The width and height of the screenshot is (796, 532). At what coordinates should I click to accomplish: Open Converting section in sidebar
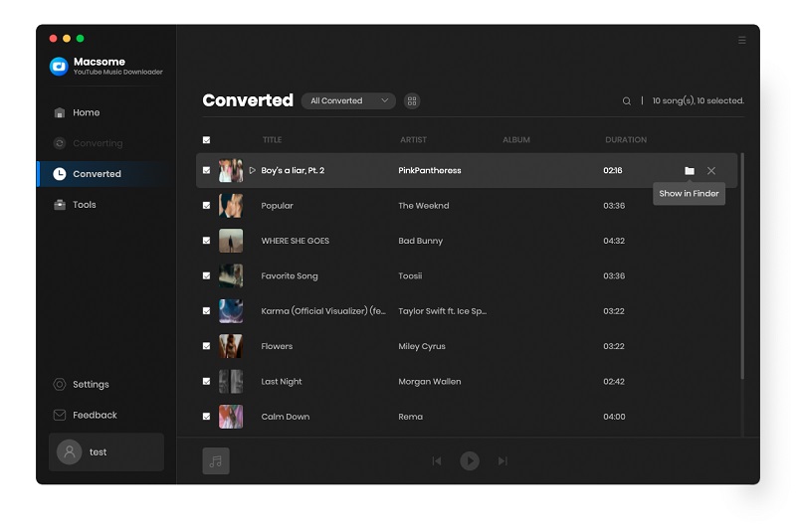point(98,143)
